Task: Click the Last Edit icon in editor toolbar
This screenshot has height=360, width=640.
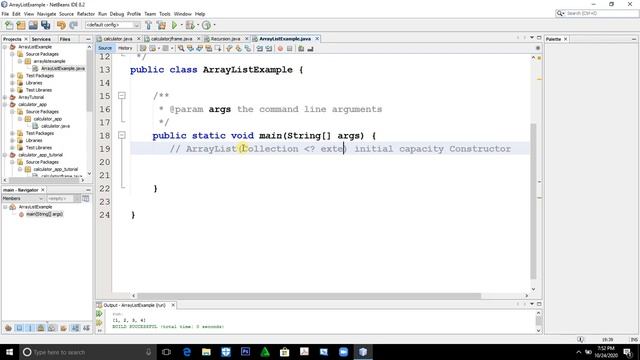Action: point(142,49)
